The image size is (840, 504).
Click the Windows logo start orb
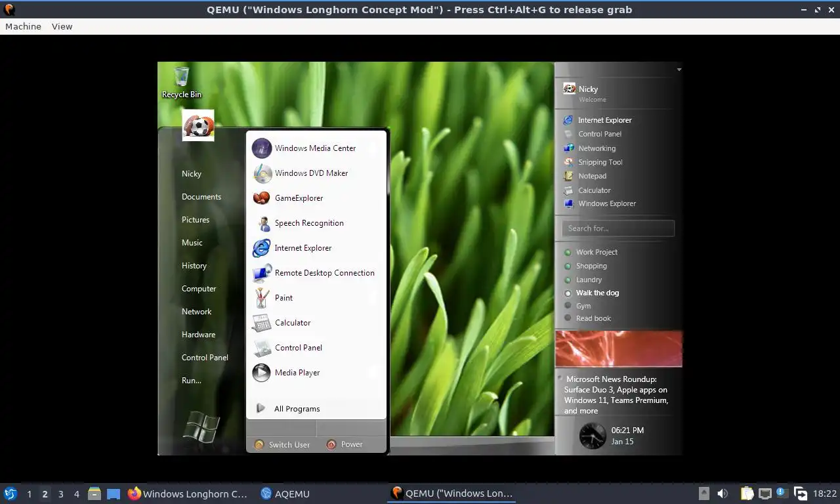click(201, 427)
